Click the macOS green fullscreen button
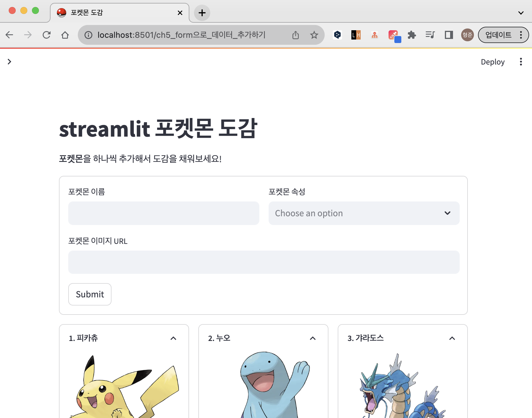 [x=35, y=11]
